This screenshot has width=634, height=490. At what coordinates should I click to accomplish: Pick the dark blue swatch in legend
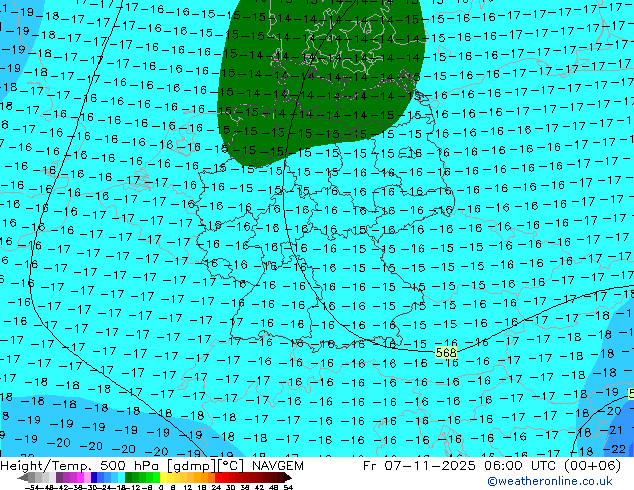pyautogui.click(x=94, y=477)
